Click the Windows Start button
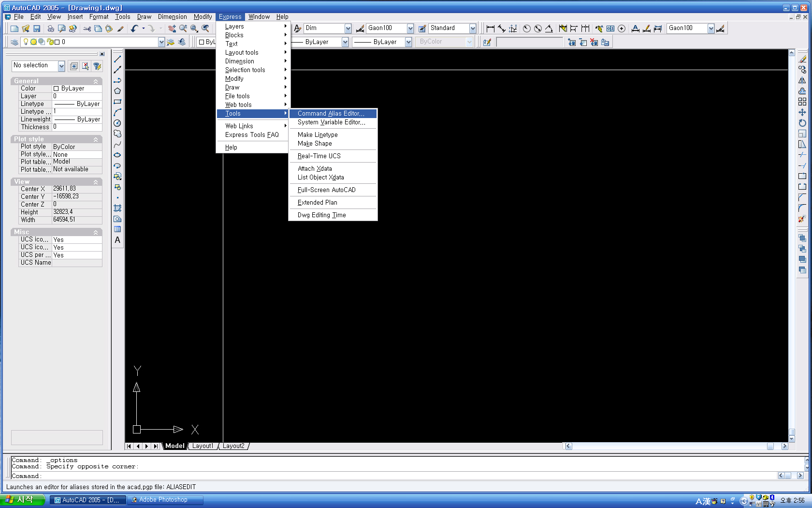The image size is (812, 508). [22, 500]
